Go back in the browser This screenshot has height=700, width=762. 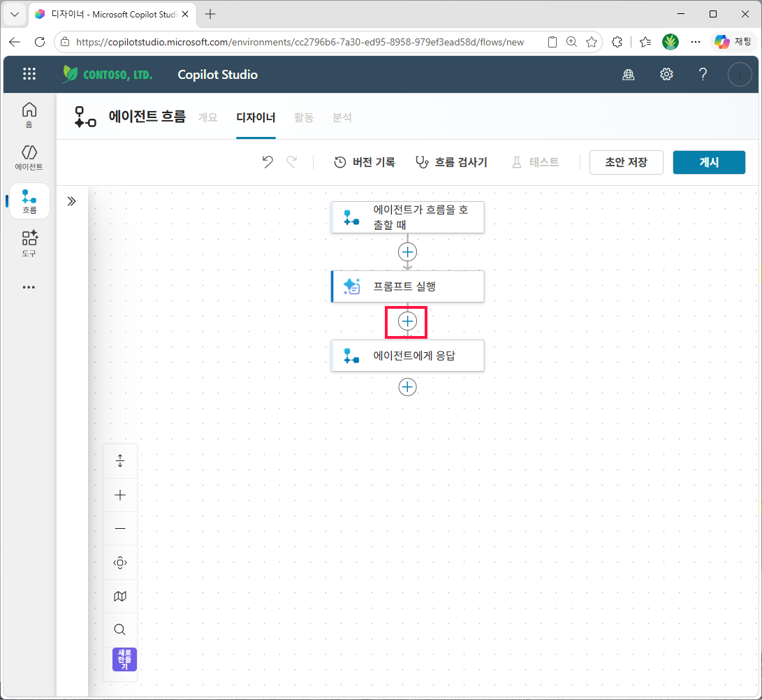pos(15,42)
